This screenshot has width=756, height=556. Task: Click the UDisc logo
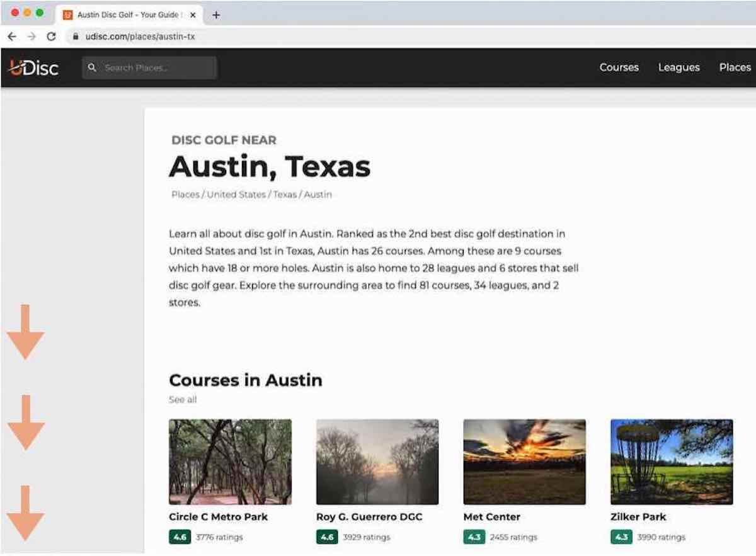pos(33,68)
